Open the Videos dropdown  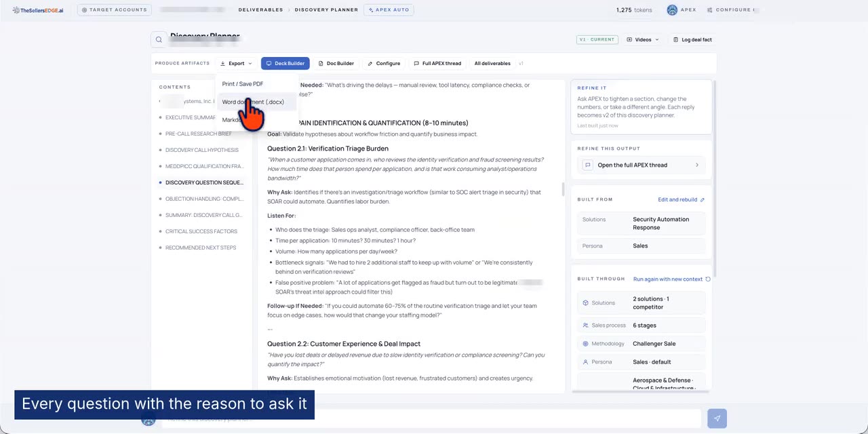point(643,39)
